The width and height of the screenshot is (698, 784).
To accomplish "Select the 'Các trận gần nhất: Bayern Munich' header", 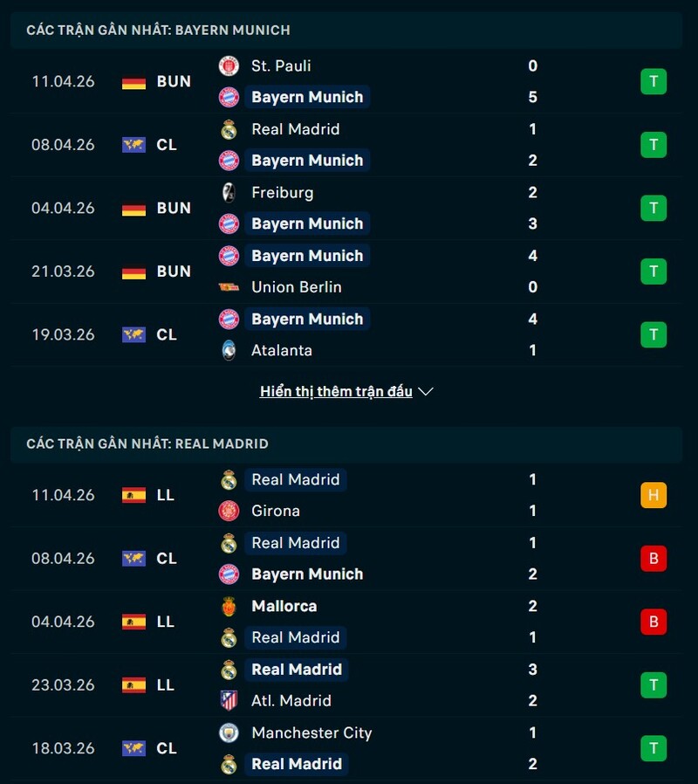I will [x=158, y=30].
